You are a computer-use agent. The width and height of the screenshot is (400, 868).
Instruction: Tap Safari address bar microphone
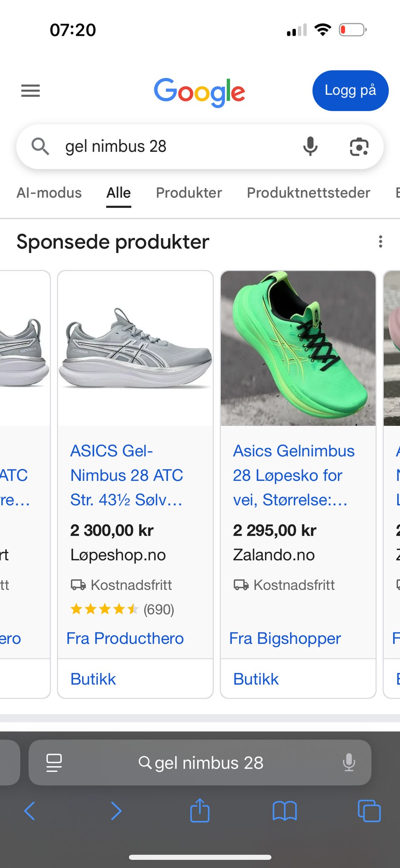point(348,762)
